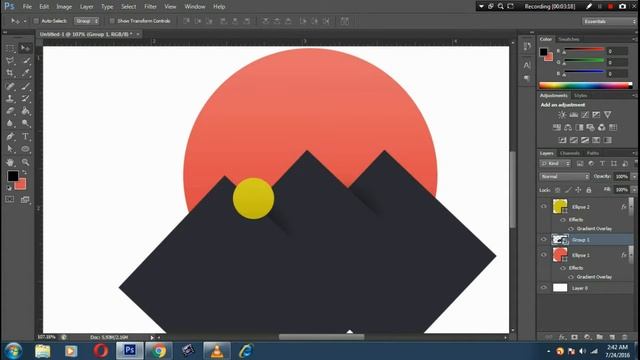Image resolution: width=640 pixels, height=360 pixels.
Task: Select the Hand tool
Action: point(10,162)
